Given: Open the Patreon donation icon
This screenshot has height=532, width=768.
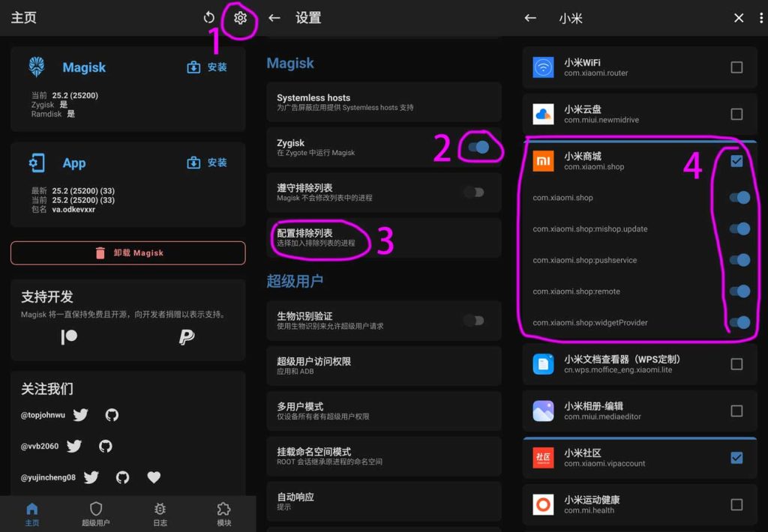Looking at the screenshot, I should [x=69, y=336].
